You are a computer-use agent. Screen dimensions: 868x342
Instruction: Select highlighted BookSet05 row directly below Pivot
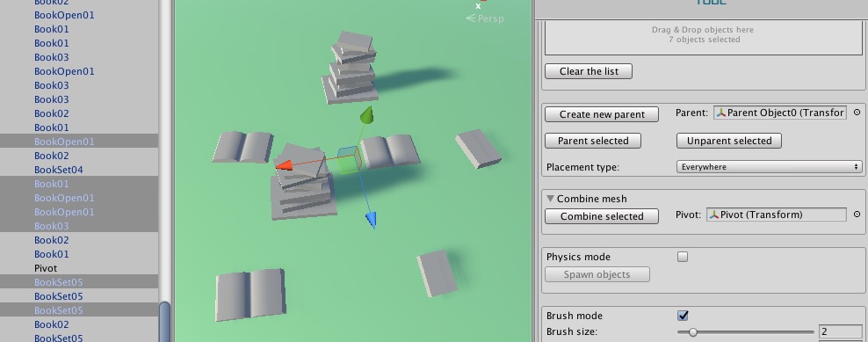pos(79,282)
